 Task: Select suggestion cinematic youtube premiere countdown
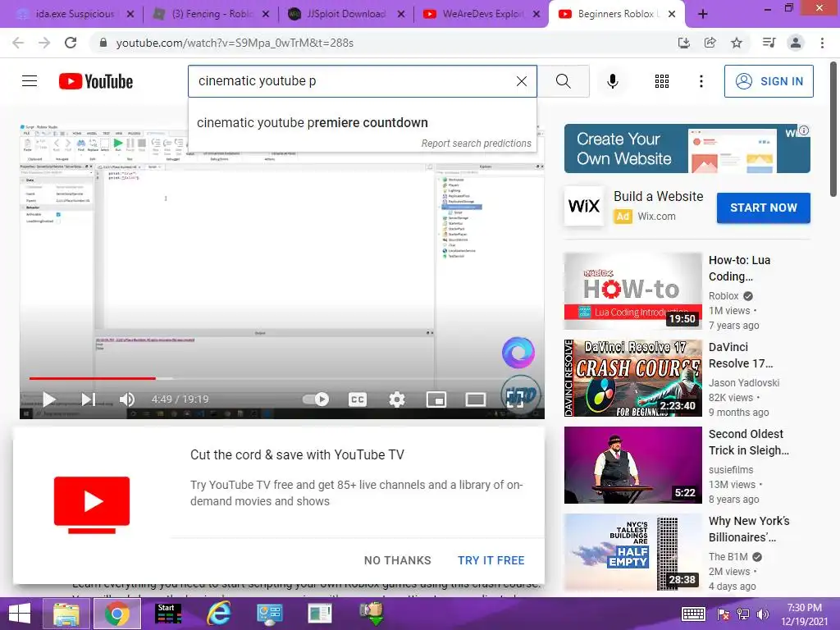(x=313, y=123)
